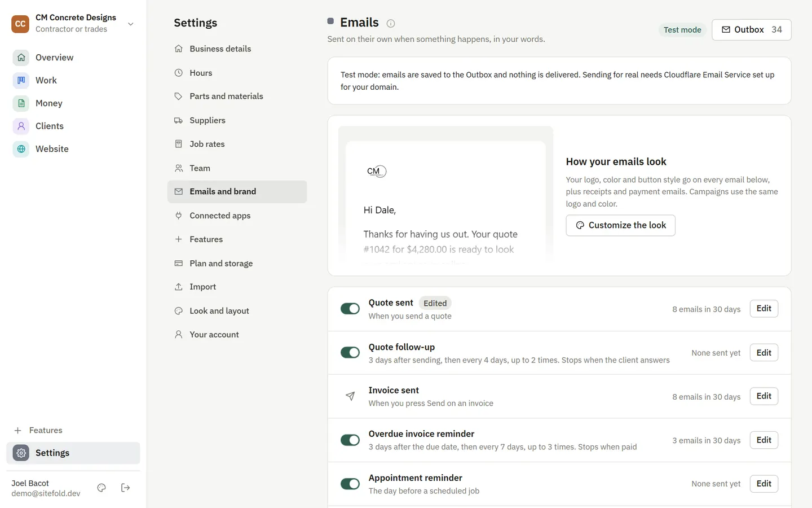This screenshot has width=812, height=508.
Task: Click the theme palette icon beside Joel Bacot
Action: click(x=101, y=488)
